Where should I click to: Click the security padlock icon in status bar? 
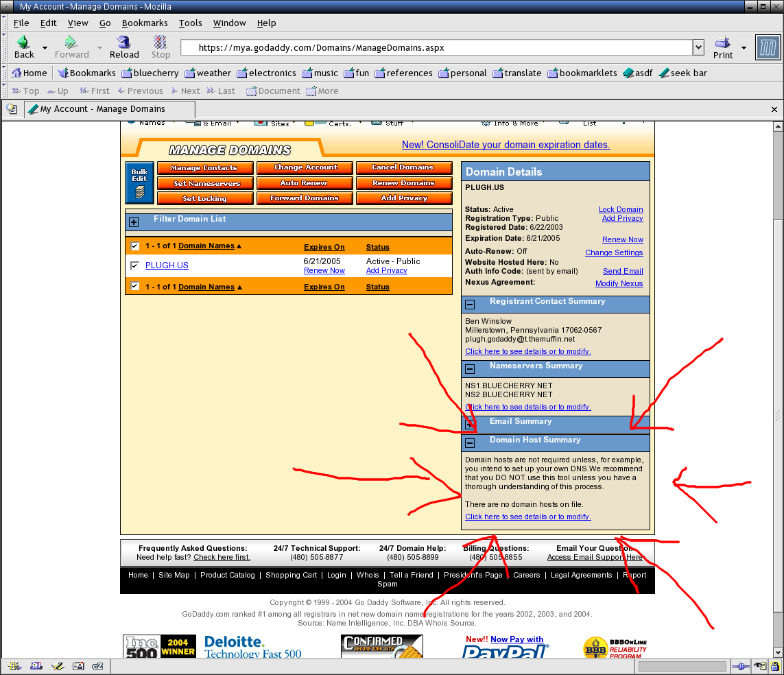click(775, 666)
